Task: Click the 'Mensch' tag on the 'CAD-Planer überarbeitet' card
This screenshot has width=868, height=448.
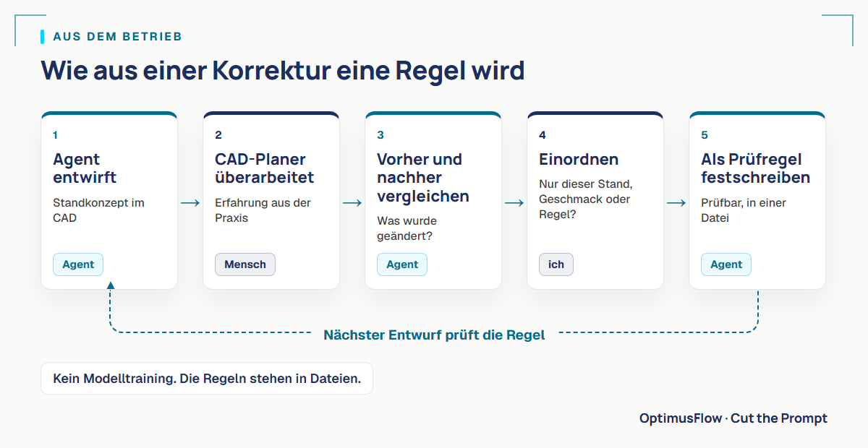Action: pos(245,264)
